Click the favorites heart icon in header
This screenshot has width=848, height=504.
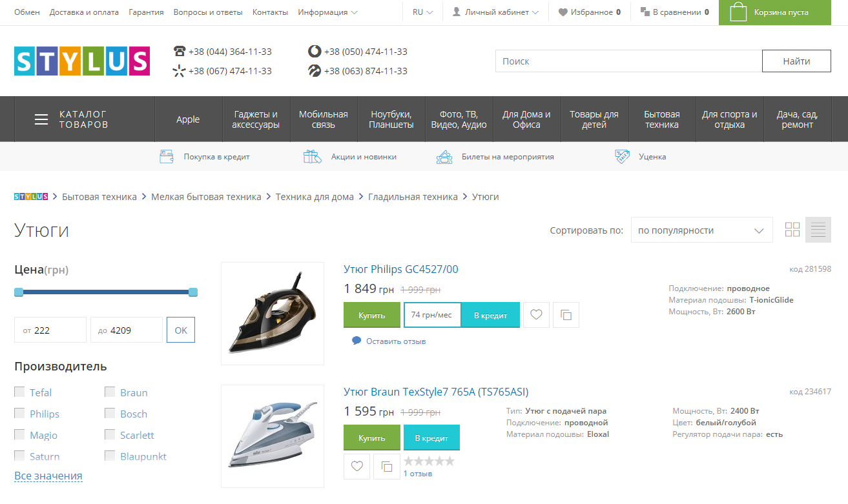pos(563,12)
